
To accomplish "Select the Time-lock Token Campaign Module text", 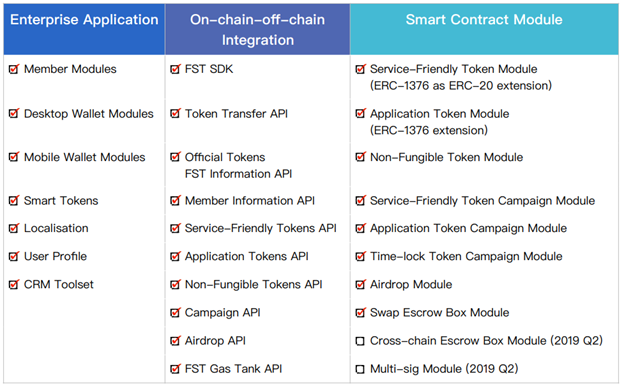I will (x=466, y=257).
